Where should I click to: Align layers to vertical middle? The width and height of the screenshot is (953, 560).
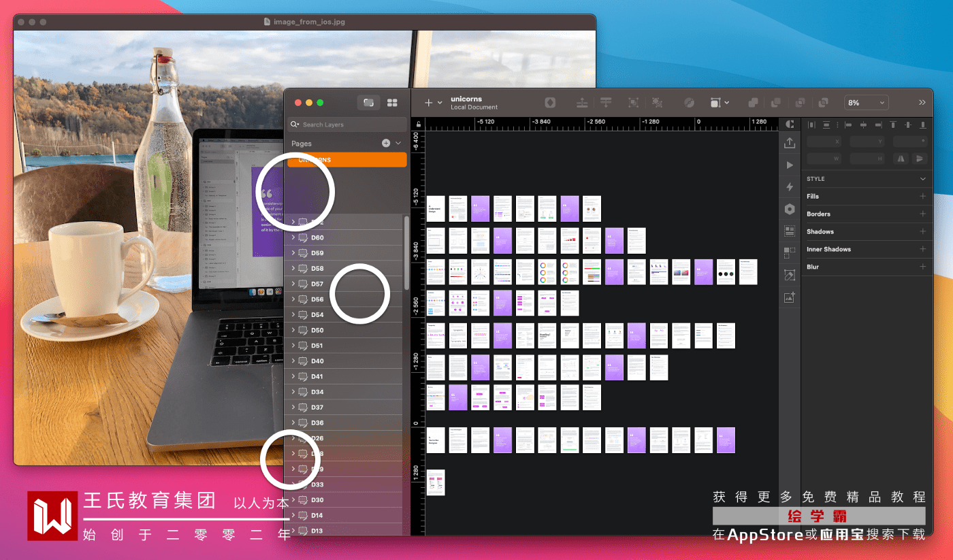[x=908, y=125]
